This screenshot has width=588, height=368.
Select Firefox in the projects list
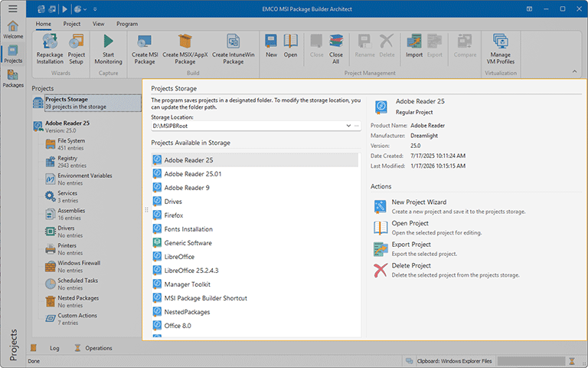click(x=173, y=215)
